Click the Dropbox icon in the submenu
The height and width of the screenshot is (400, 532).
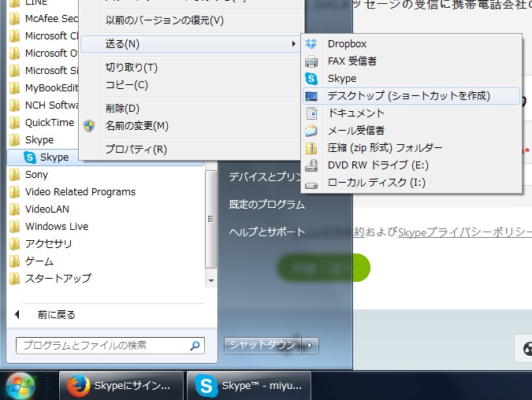tap(311, 44)
